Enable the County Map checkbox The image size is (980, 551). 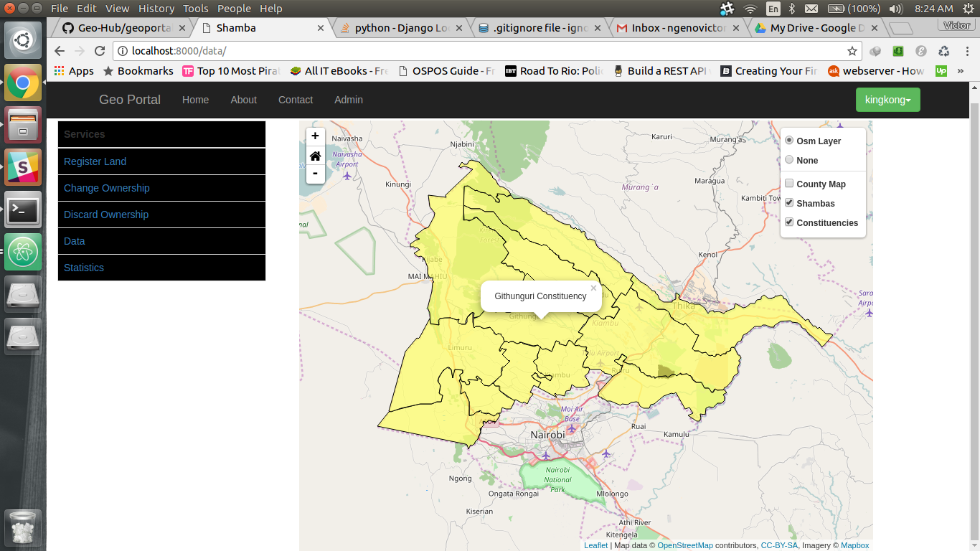789,184
